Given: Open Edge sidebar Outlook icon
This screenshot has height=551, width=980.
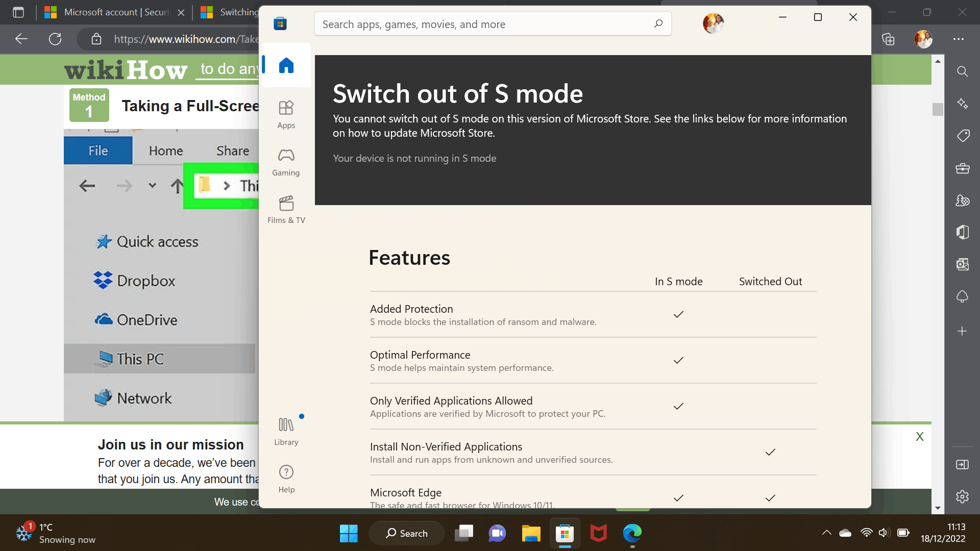Looking at the screenshot, I should pos(962,264).
